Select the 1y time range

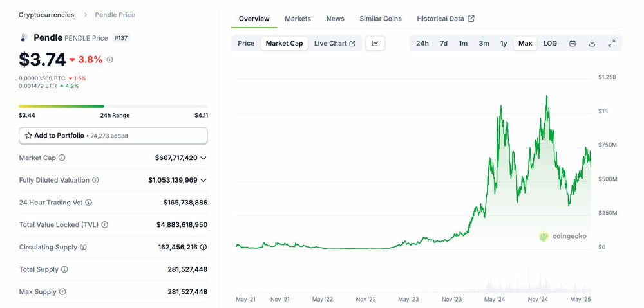(504, 44)
